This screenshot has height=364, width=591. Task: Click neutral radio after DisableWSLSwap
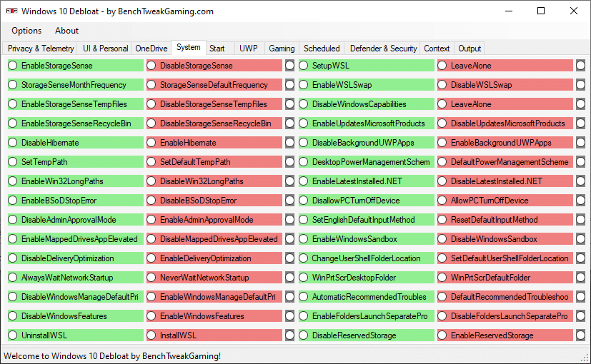click(580, 85)
